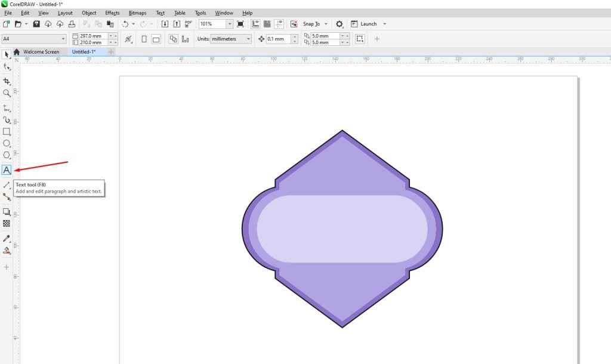Switch page to landscape orientation
This screenshot has height=364, width=611.
coord(156,39)
